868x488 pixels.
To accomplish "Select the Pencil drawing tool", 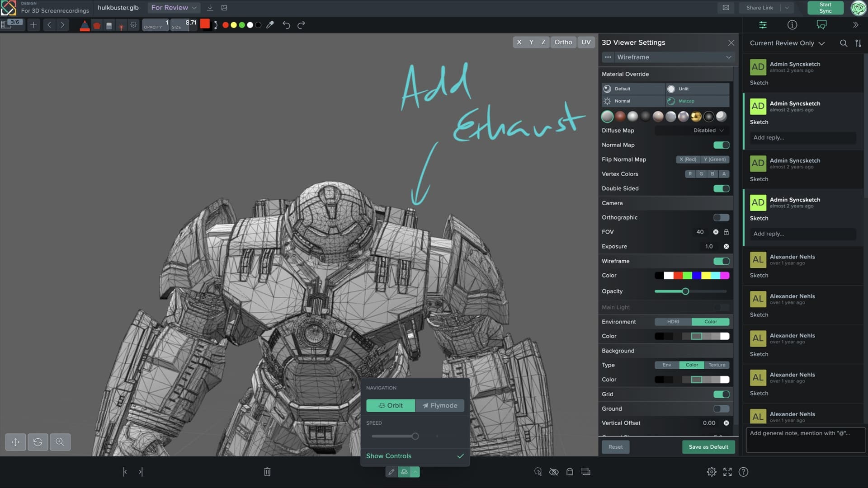I will coord(85,25).
